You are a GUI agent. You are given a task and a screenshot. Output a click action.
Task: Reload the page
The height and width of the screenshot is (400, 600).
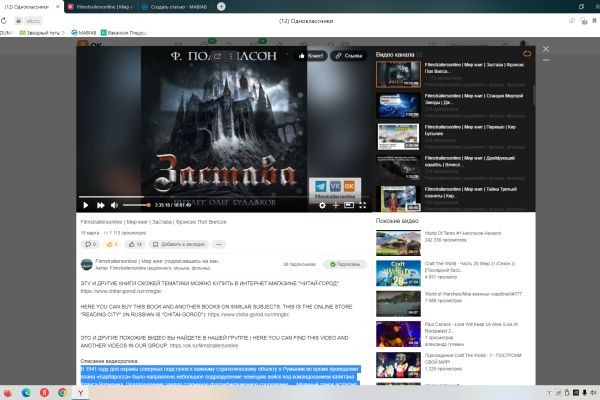pos(4,21)
